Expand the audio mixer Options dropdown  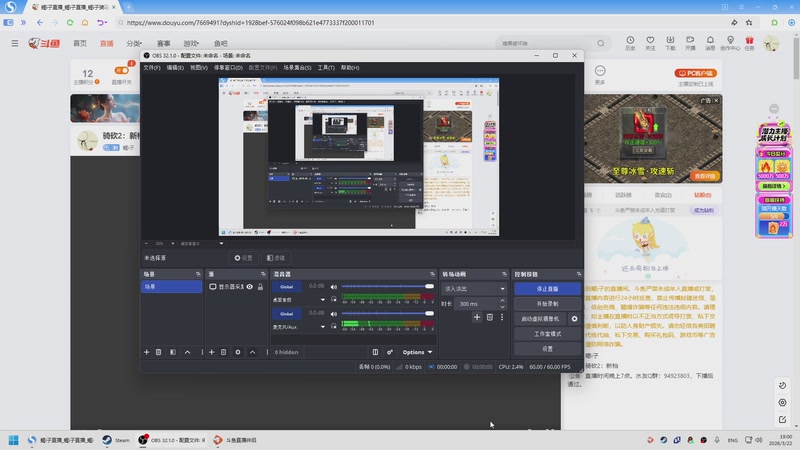[417, 352]
